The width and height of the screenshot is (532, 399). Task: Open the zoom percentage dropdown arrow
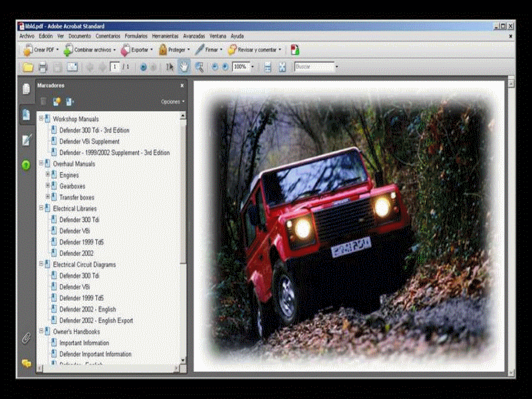252,67
